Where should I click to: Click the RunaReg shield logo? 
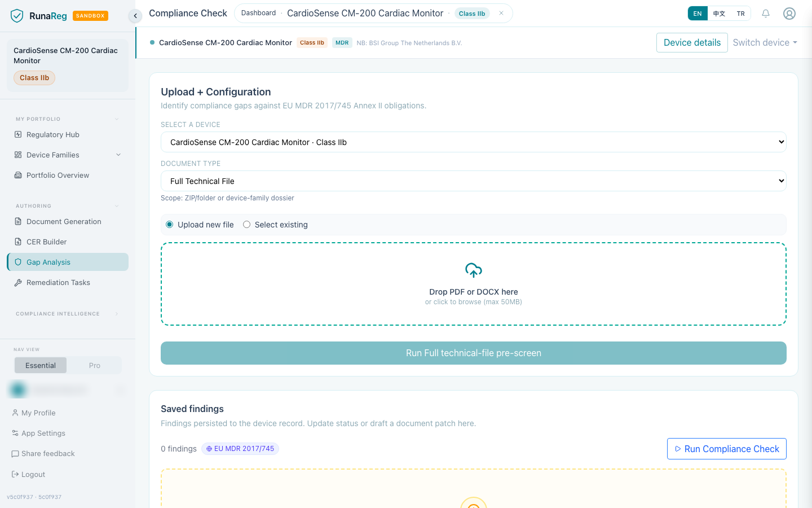point(17,16)
